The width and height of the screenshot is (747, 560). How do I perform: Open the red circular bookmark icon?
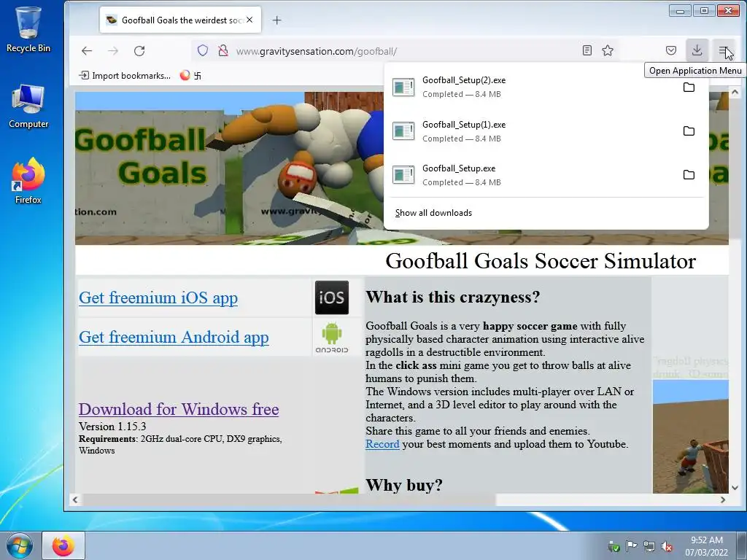(185, 75)
